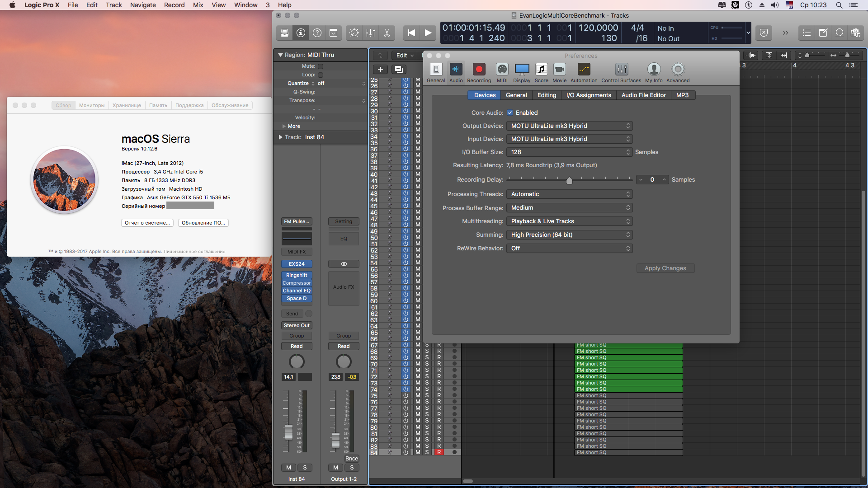Viewport: 868px width, 488px height.
Task: Click the Stereo Out output slot
Action: coord(297,326)
